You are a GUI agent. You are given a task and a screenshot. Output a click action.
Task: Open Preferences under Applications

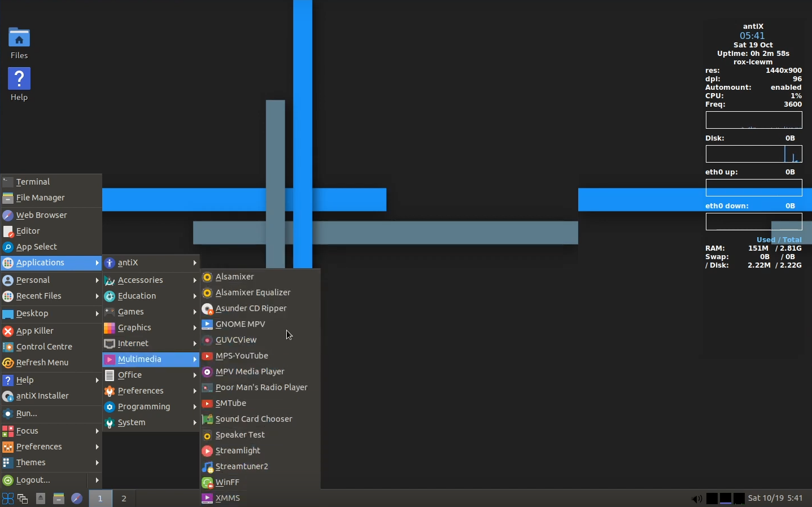[x=151, y=391]
